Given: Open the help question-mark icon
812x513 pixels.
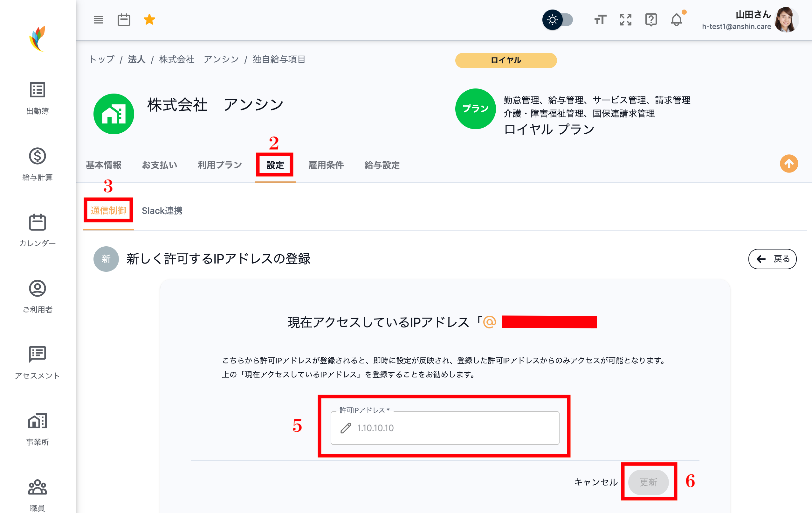Looking at the screenshot, I should [651, 20].
